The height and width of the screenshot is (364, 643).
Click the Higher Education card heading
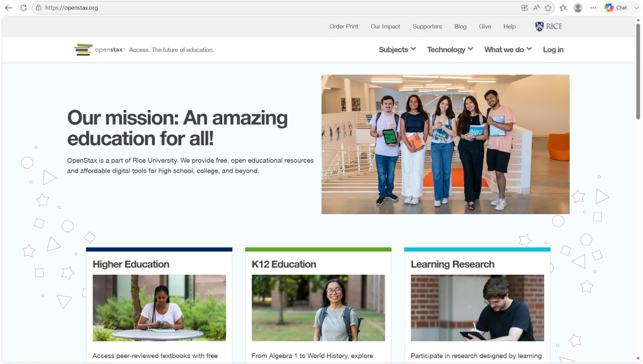tap(131, 264)
